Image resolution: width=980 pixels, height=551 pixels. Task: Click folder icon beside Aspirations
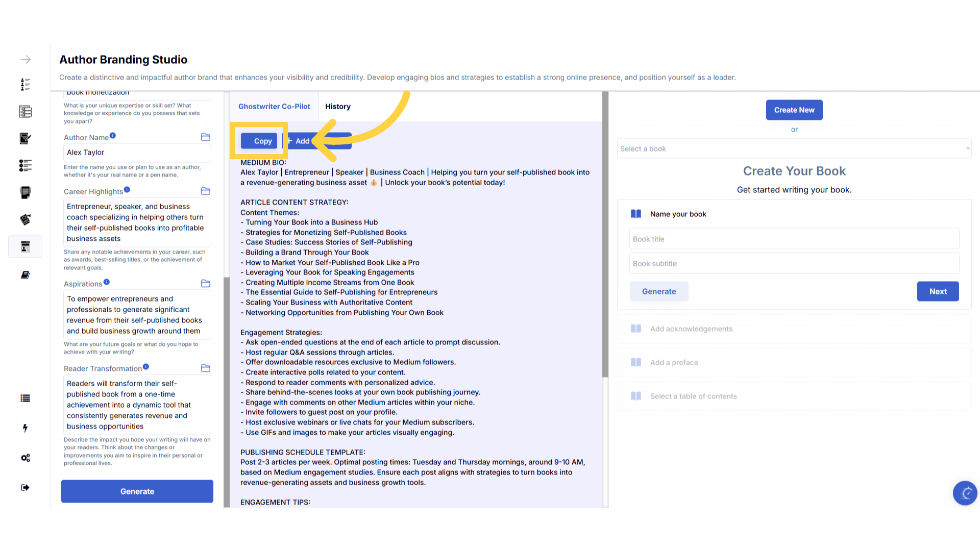[206, 284]
